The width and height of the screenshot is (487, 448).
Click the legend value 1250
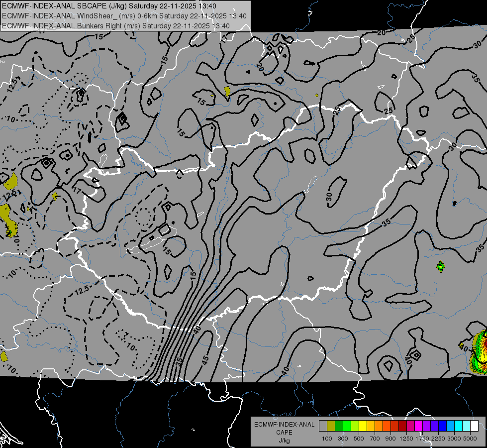406,439
